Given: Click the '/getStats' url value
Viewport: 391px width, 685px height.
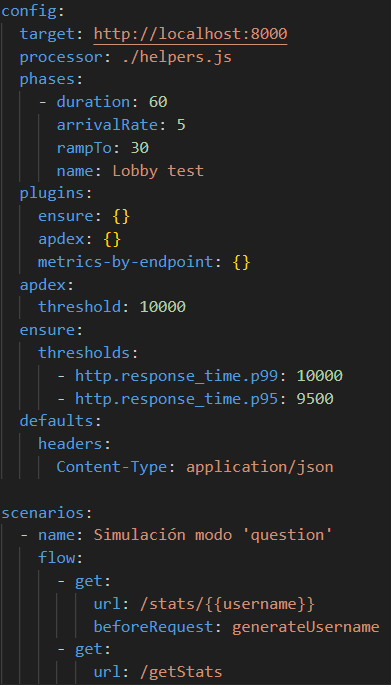Looking at the screenshot, I should [181, 672].
